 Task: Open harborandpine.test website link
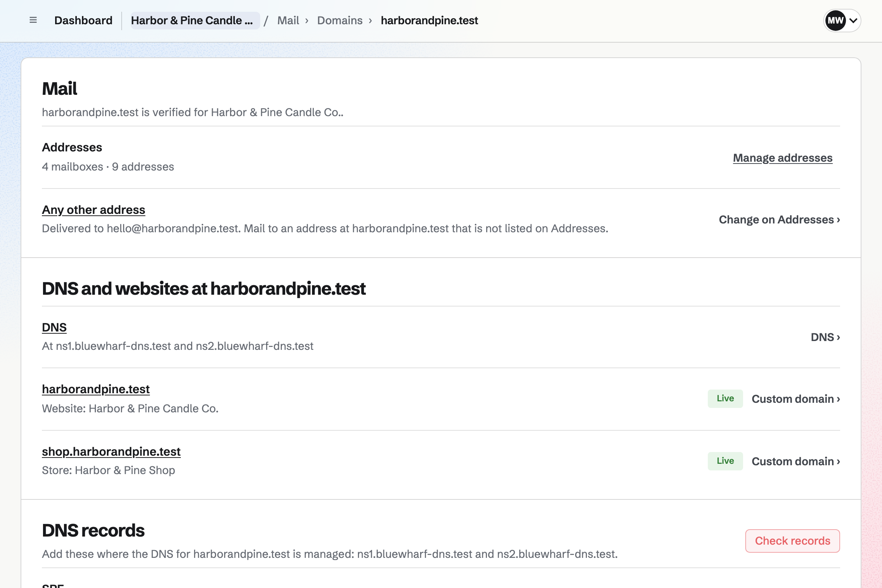coord(96,389)
